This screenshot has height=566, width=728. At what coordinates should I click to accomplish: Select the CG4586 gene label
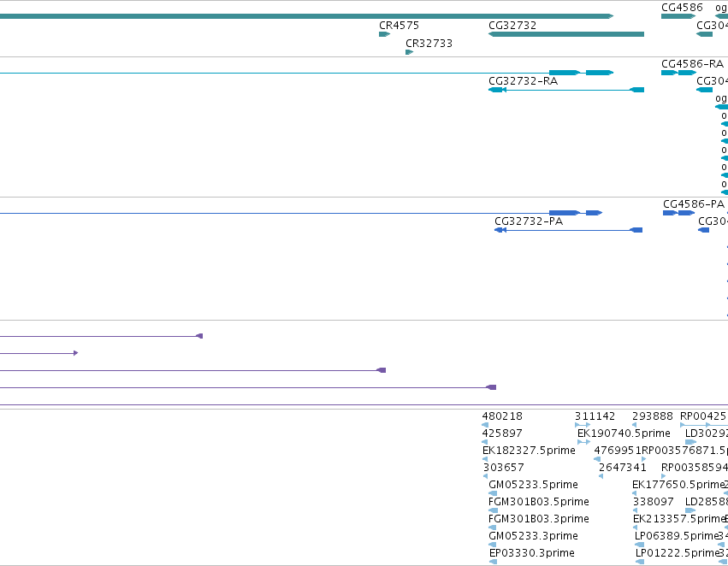[x=682, y=8]
